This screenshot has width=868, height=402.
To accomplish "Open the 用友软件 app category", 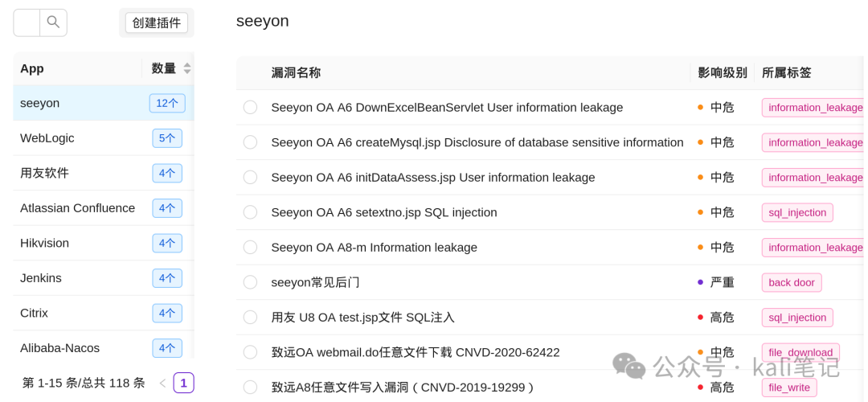I will (104, 174).
